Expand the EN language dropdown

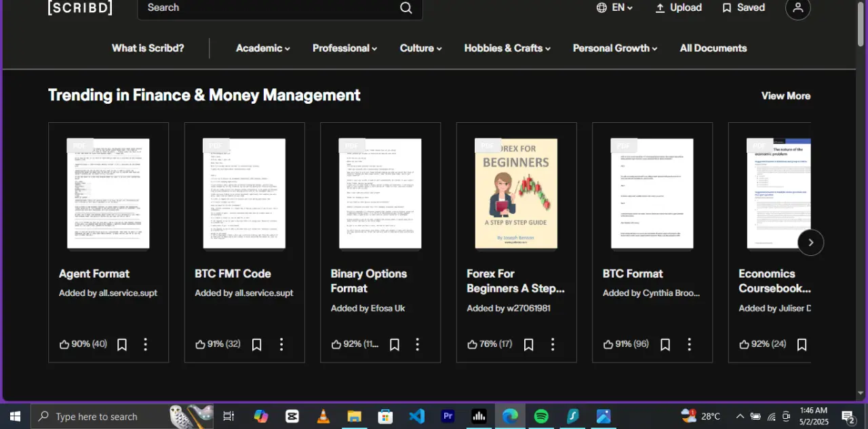click(614, 7)
